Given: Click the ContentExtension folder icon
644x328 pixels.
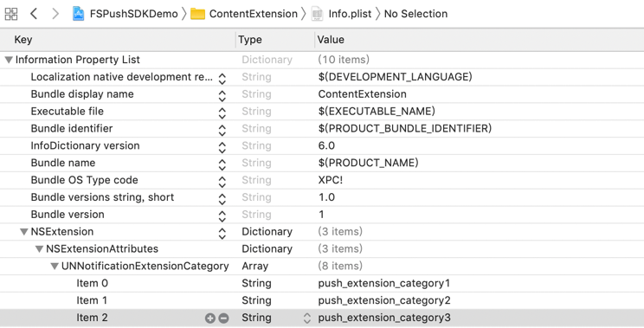Looking at the screenshot, I should [197, 14].
